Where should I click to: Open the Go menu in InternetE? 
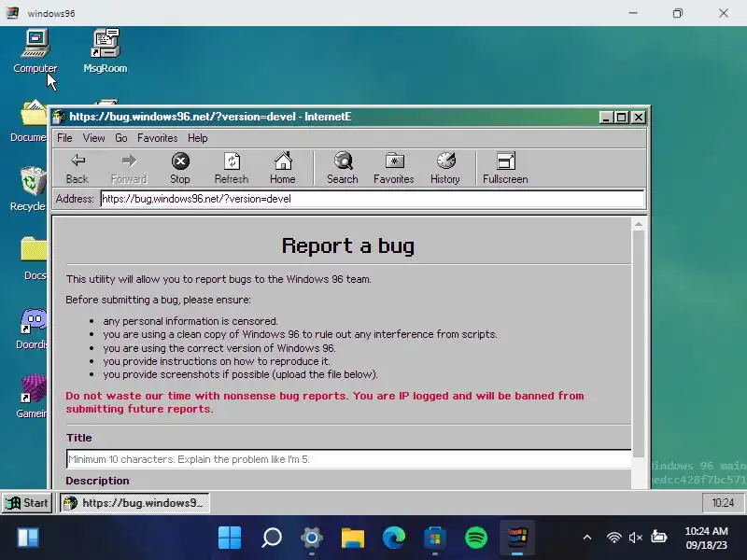point(121,138)
